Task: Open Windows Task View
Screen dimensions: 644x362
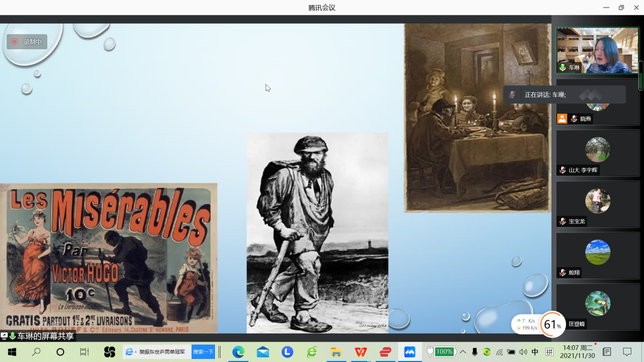Action: tap(84, 352)
